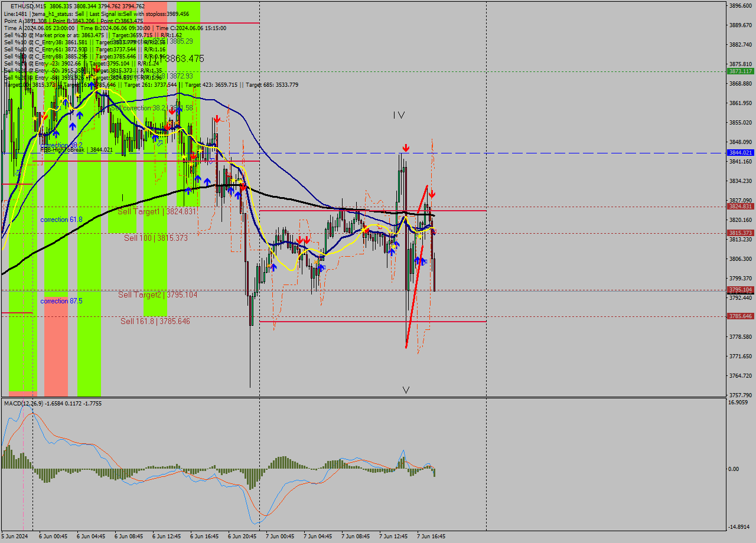Click the red sell arrow below wave IV label
The height and width of the screenshot is (543, 756).
pos(406,147)
